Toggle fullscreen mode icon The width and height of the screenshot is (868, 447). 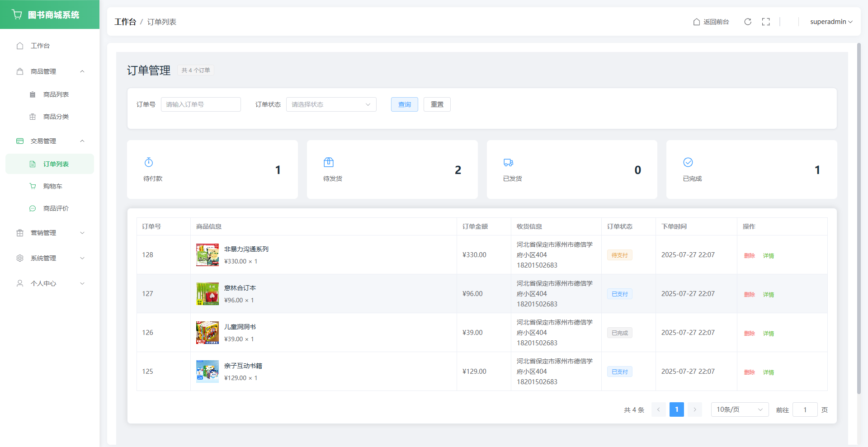click(x=766, y=22)
